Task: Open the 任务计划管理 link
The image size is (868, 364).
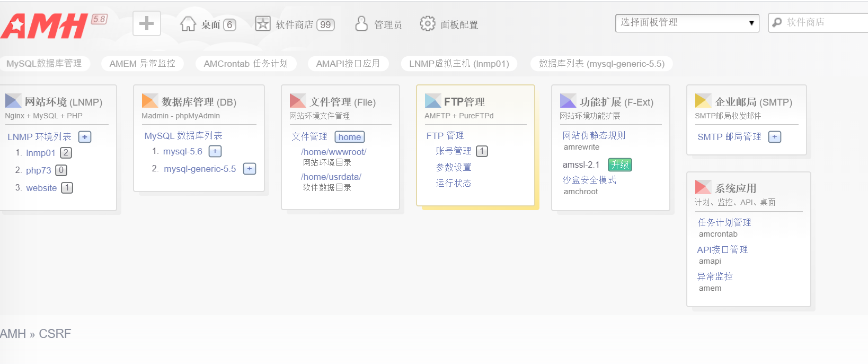Action: pos(724,222)
